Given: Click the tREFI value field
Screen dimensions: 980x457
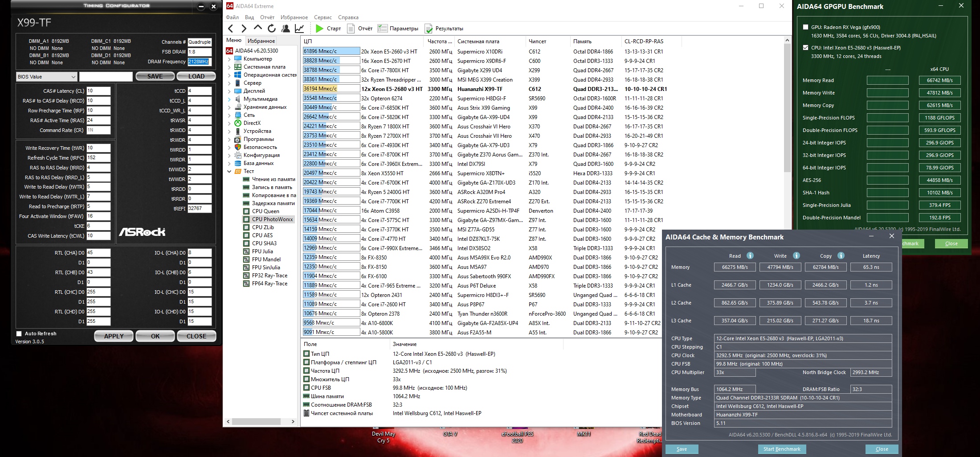Looking at the screenshot, I should [x=200, y=209].
